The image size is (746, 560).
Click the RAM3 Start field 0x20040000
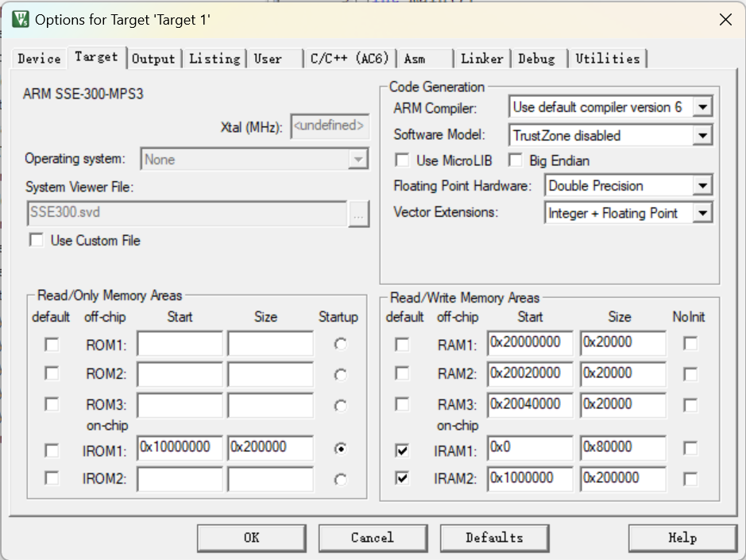531,405
